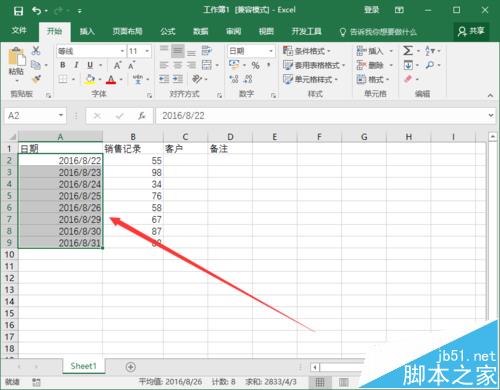Open font name combo box
Image resolution: width=500 pixels, height=390 pixels.
(x=91, y=51)
